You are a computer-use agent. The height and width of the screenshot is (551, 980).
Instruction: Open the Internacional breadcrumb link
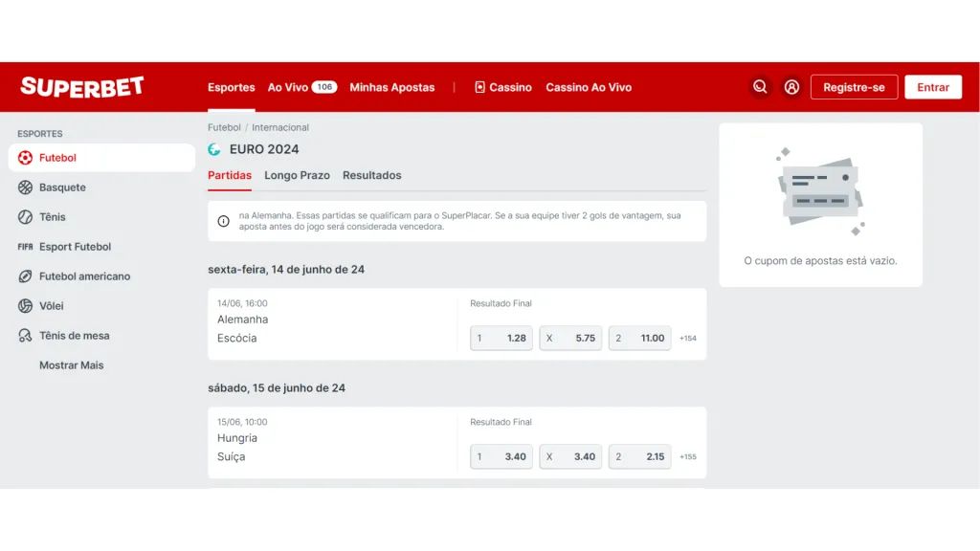pyautogui.click(x=278, y=126)
